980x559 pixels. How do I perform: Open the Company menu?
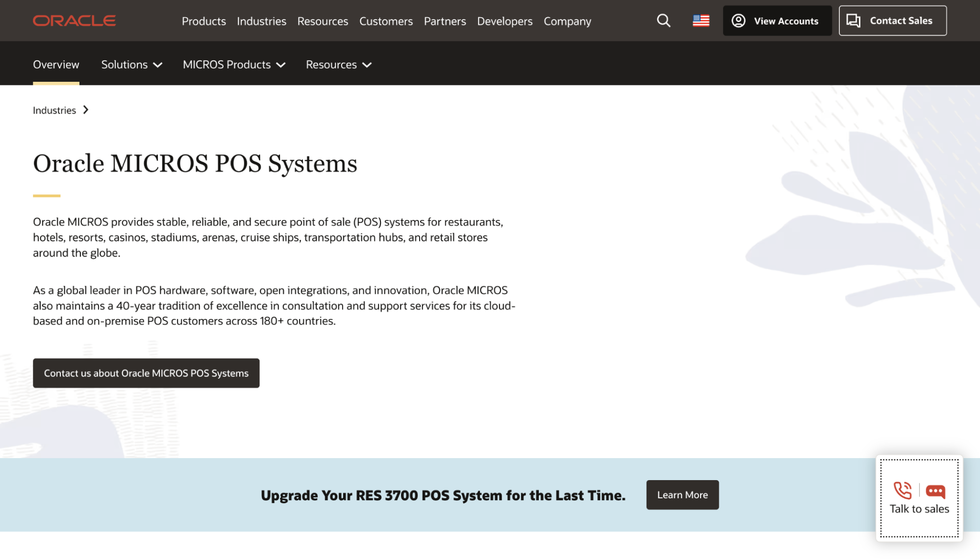567,21
